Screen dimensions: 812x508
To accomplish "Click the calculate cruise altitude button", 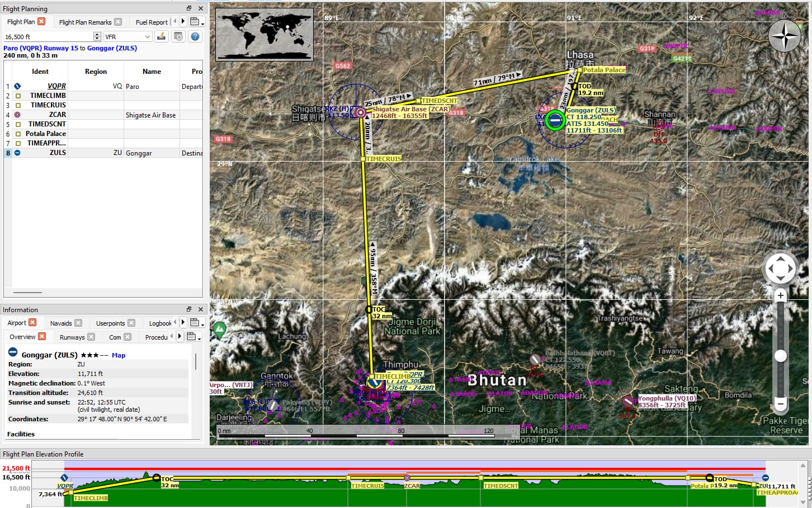I will [x=161, y=36].
